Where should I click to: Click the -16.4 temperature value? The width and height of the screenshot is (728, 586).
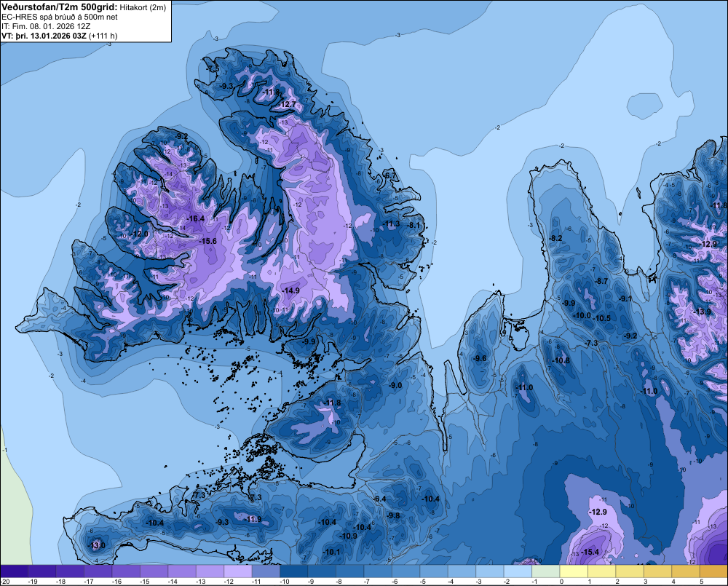[x=195, y=218]
